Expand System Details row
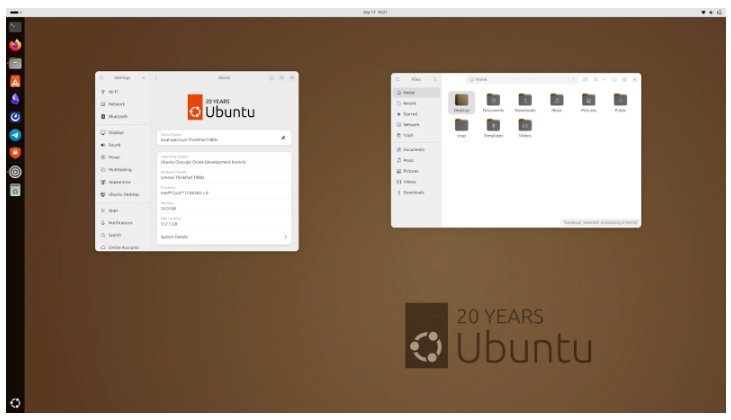The height and width of the screenshot is (420, 731). point(224,237)
